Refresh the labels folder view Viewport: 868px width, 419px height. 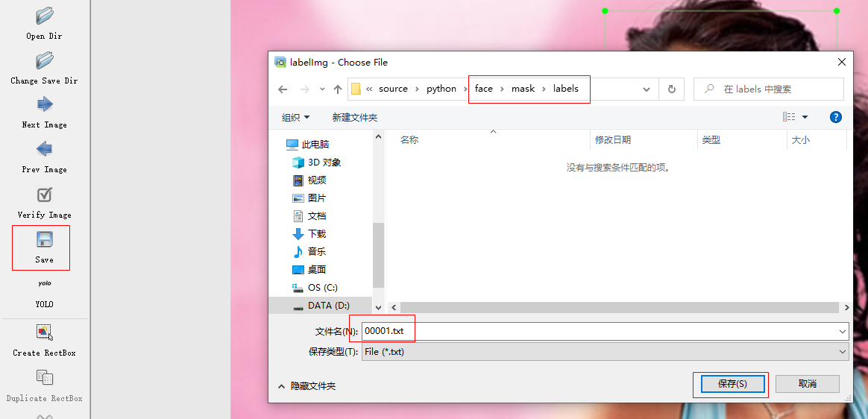coord(671,89)
